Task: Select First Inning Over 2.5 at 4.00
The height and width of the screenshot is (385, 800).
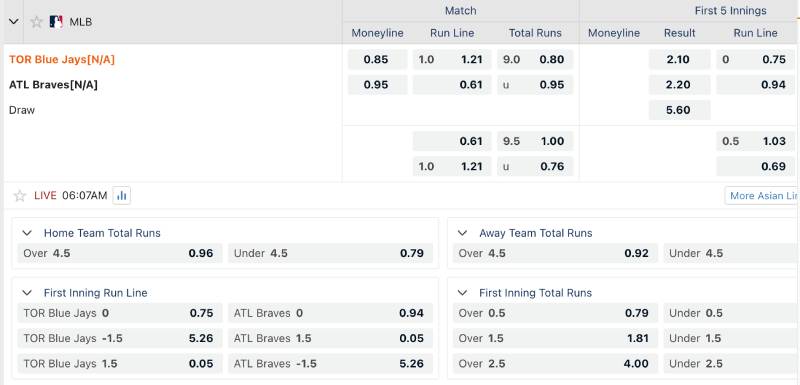Action: click(555, 364)
